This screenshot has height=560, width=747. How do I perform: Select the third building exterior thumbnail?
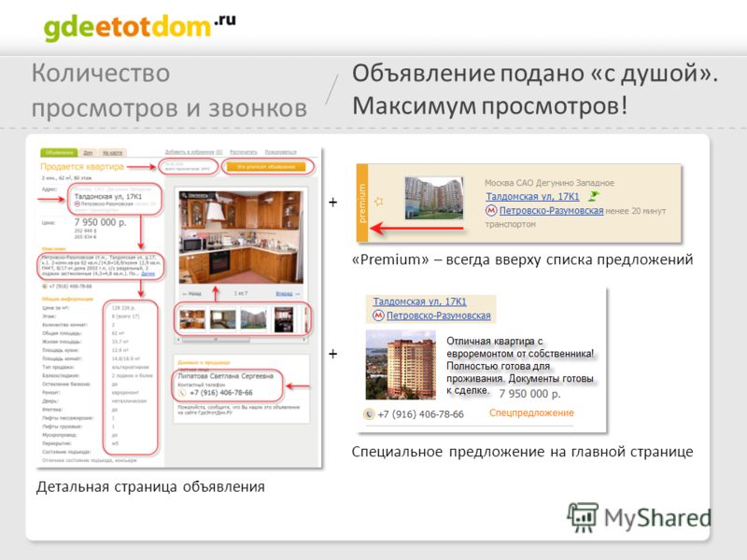(253, 319)
